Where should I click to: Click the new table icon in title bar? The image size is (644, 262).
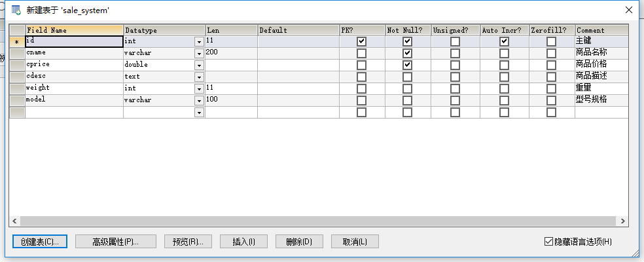(x=16, y=10)
